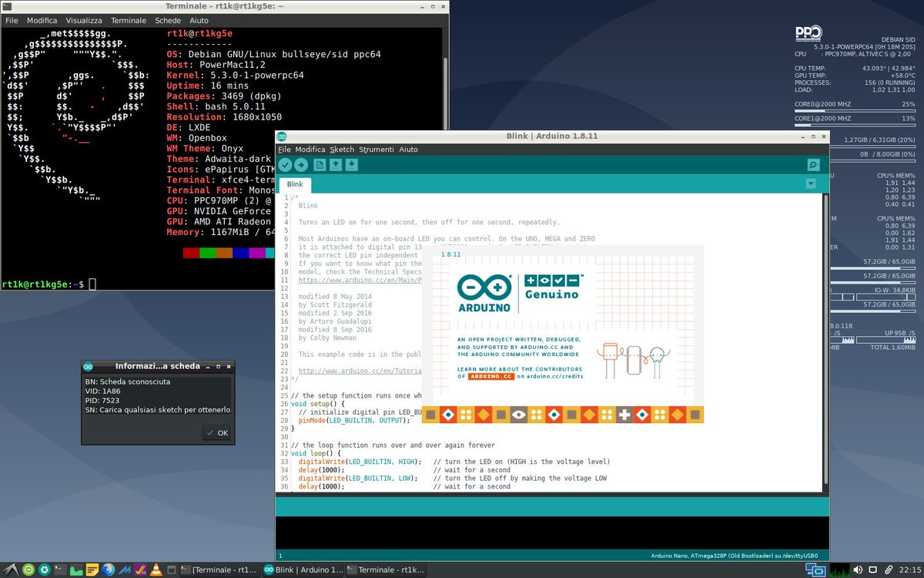
Task: Click the network monitors tray icon
Action: click(x=815, y=570)
